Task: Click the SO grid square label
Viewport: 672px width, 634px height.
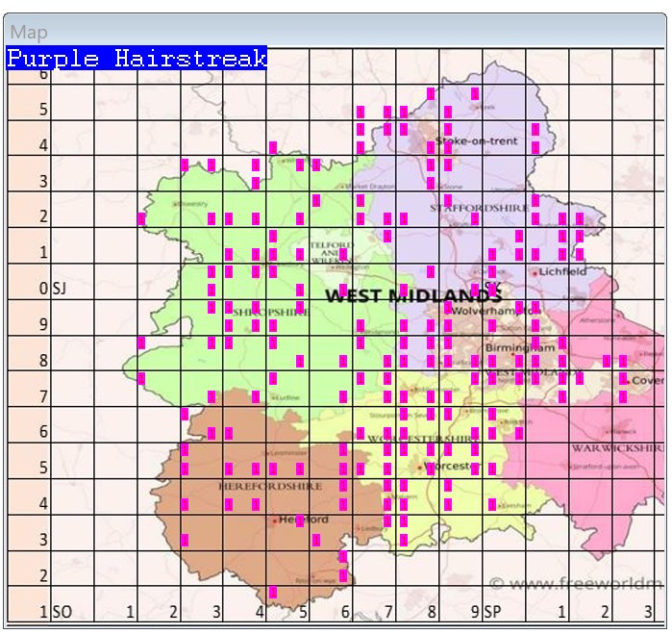Action: [x=61, y=611]
